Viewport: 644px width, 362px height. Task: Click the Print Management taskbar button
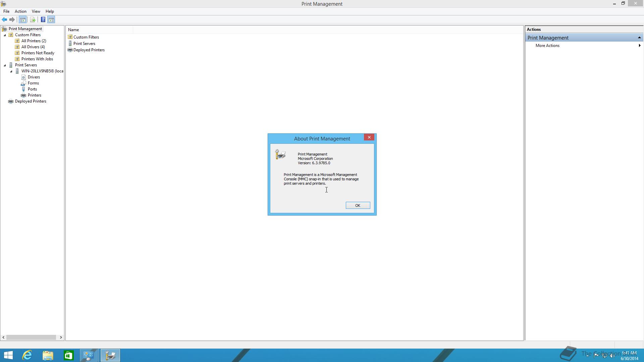click(x=110, y=355)
